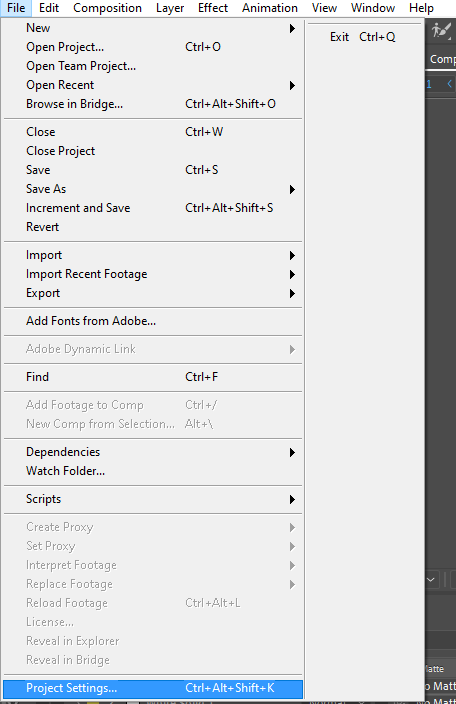The height and width of the screenshot is (704, 456).
Task: Select Increment and Save
Action: coord(153,208)
